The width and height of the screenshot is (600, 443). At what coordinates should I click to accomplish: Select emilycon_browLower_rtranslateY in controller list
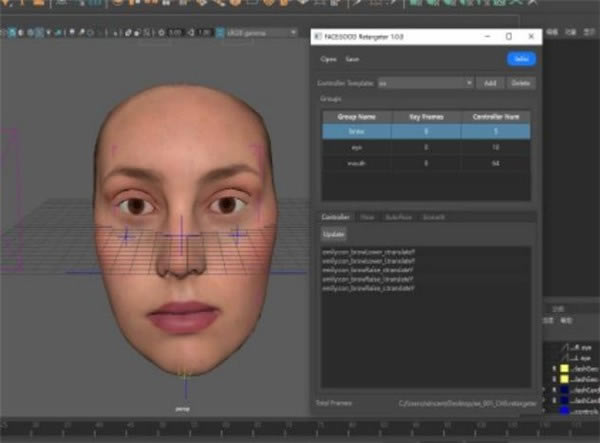[368, 252]
